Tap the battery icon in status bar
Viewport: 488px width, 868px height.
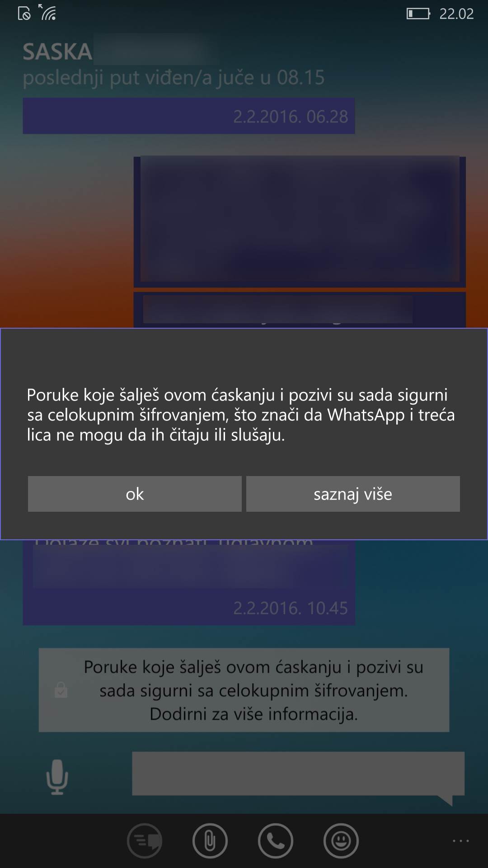418,14
